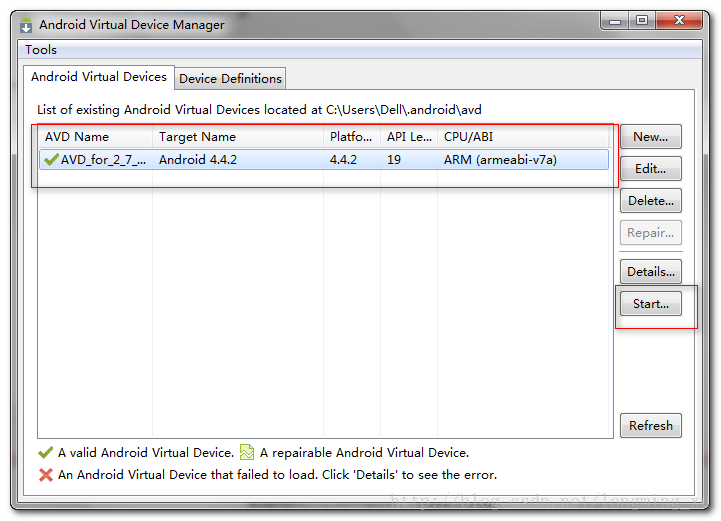This screenshot has height=521, width=721.
Task: Click the CPU/ABI column header
Action: [523, 137]
